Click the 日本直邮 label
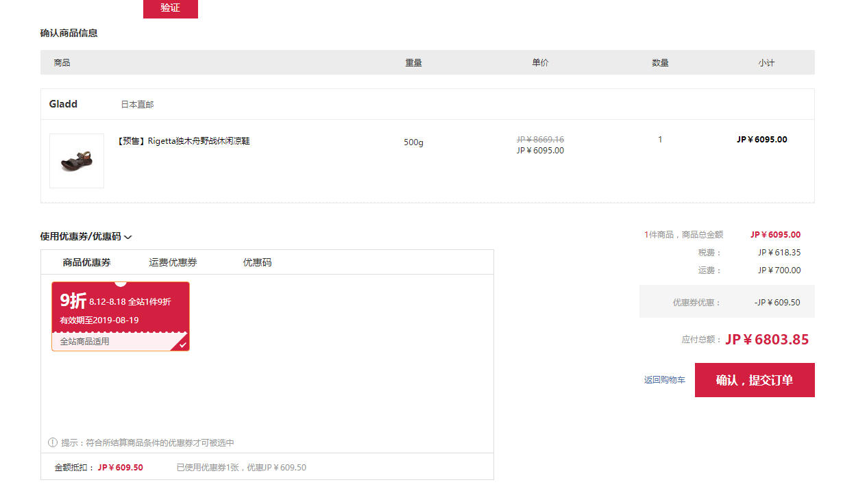The image size is (843, 504). coord(138,105)
